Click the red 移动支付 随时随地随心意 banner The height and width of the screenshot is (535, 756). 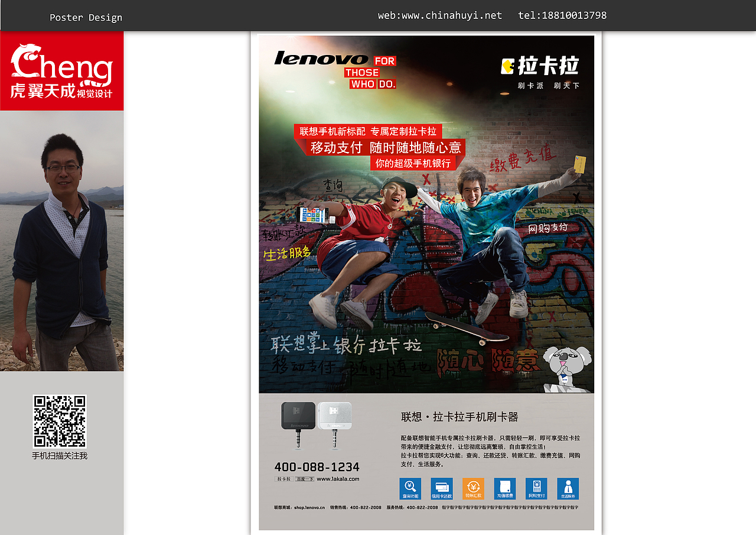[x=386, y=147]
